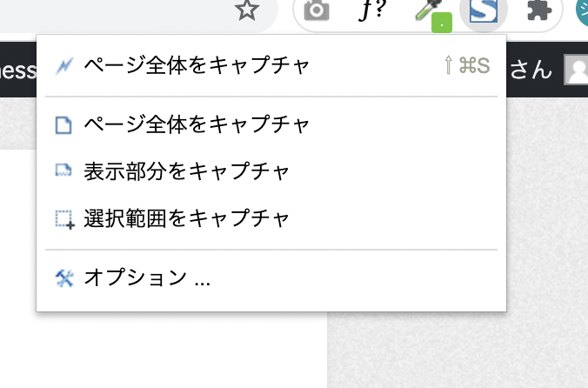Click the blue S screen capture extension icon
The width and height of the screenshot is (588, 388).
[x=484, y=10]
